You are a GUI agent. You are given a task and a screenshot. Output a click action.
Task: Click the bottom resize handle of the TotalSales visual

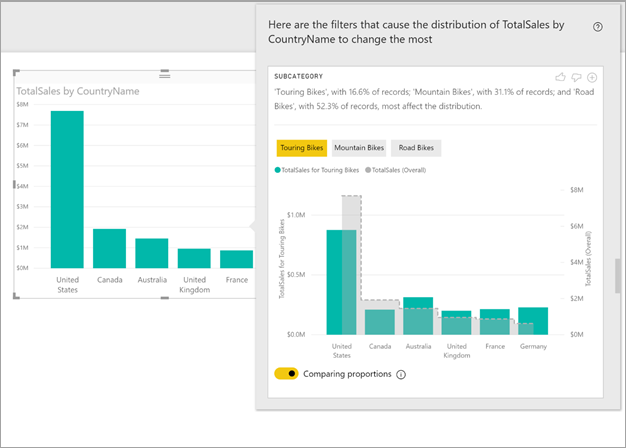pyautogui.click(x=164, y=298)
